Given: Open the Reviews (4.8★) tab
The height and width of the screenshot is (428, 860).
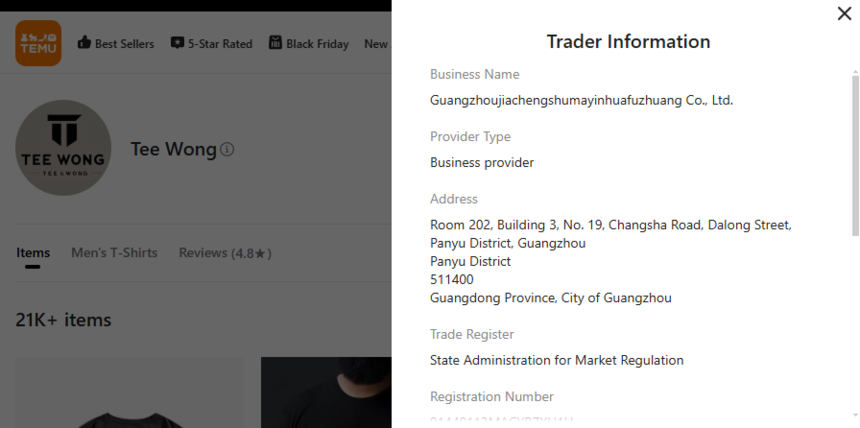Looking at the screenshot, I should (225, 253).
